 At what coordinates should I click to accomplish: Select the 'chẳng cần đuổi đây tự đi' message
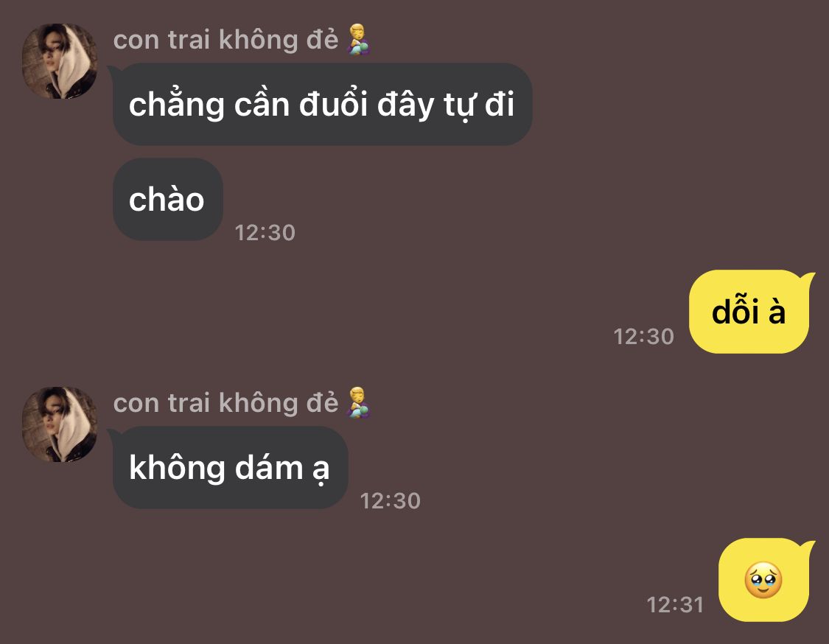coord(322,104)
